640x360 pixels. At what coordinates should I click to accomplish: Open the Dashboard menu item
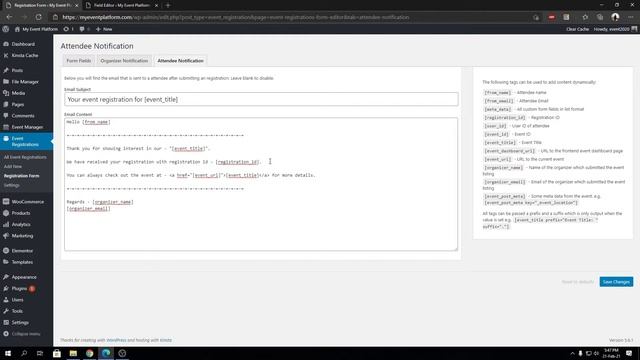(23, 44)
